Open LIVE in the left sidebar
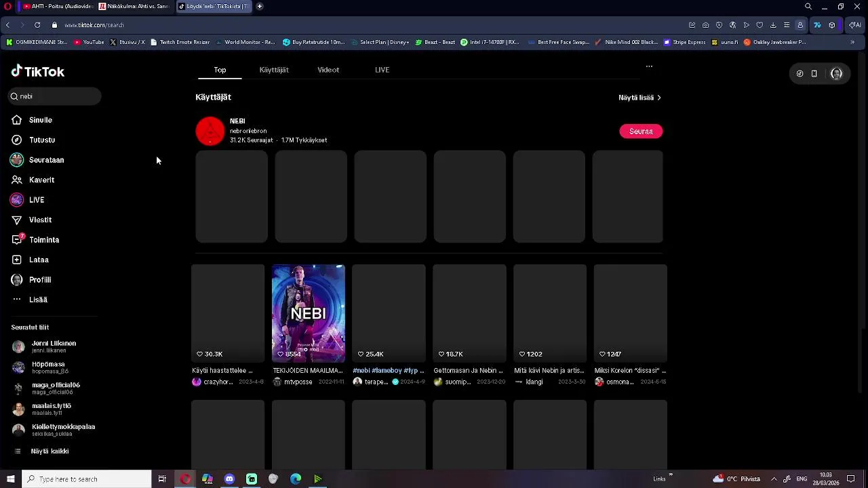Screen dimensions: 868x488 pos(27,200)
